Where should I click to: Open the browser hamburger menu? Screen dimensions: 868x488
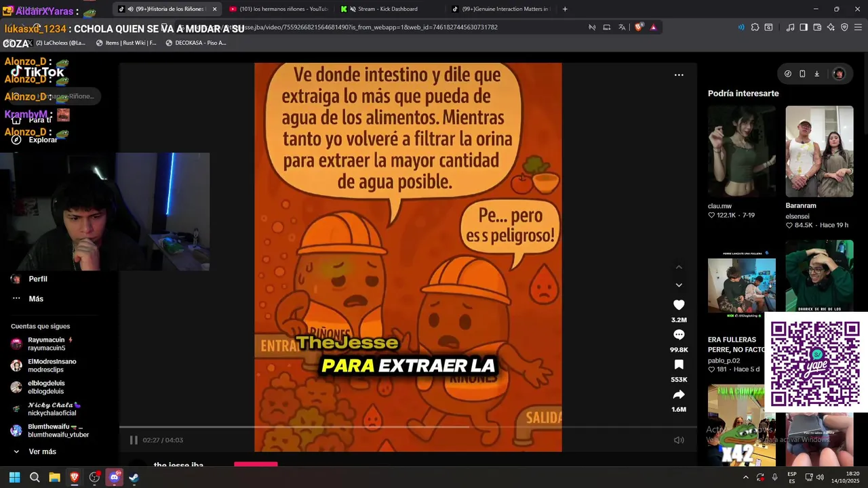(859, 27)
